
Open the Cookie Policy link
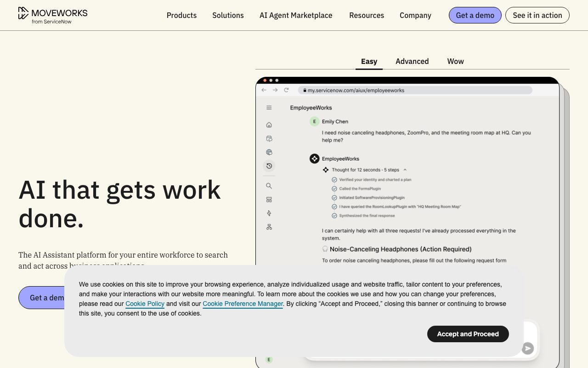[x=145, y=304]
